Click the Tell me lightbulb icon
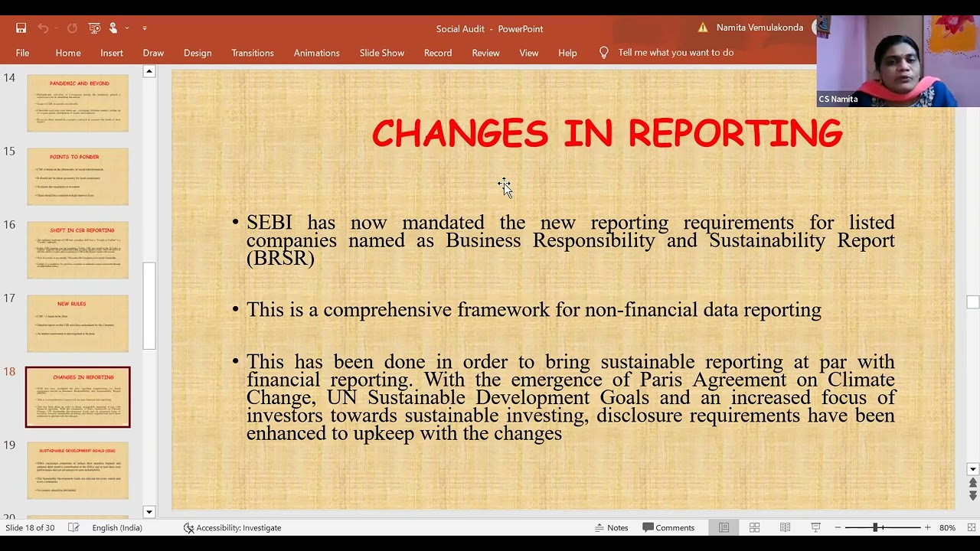This screenshot has width=980, height=551. (604, 53)
